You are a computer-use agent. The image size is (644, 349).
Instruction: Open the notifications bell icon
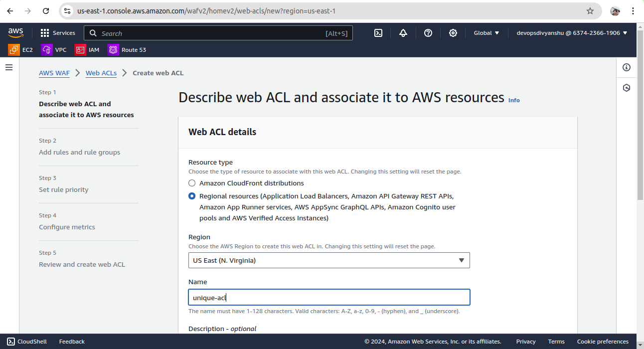(403, 33)
